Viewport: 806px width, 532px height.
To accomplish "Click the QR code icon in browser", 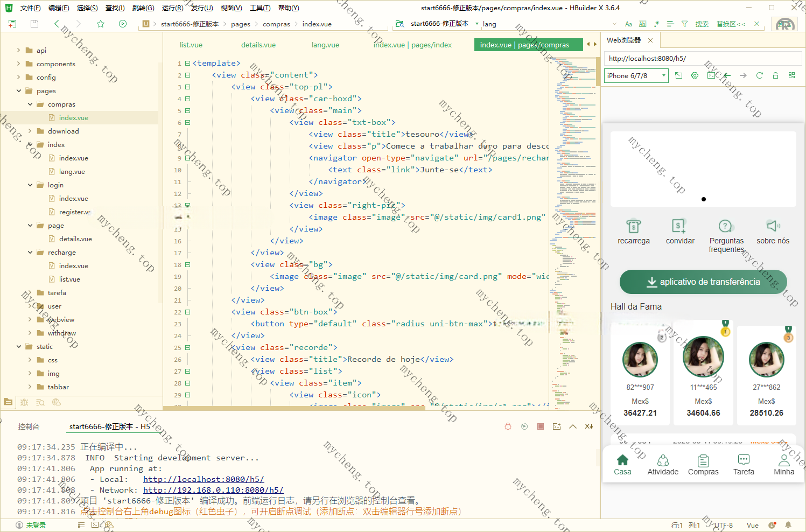I will click(x=791, y=75).
